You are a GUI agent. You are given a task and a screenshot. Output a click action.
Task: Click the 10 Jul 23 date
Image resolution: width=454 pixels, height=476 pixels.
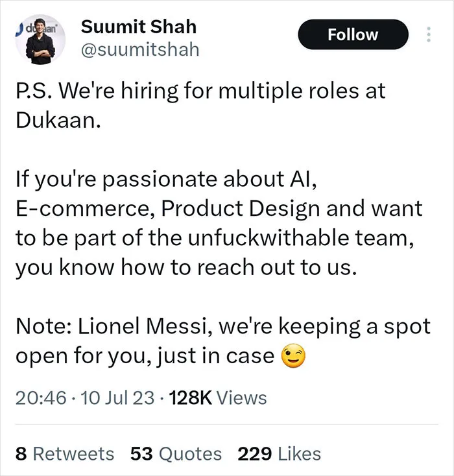pyautogui.click(x=117, y=398)
